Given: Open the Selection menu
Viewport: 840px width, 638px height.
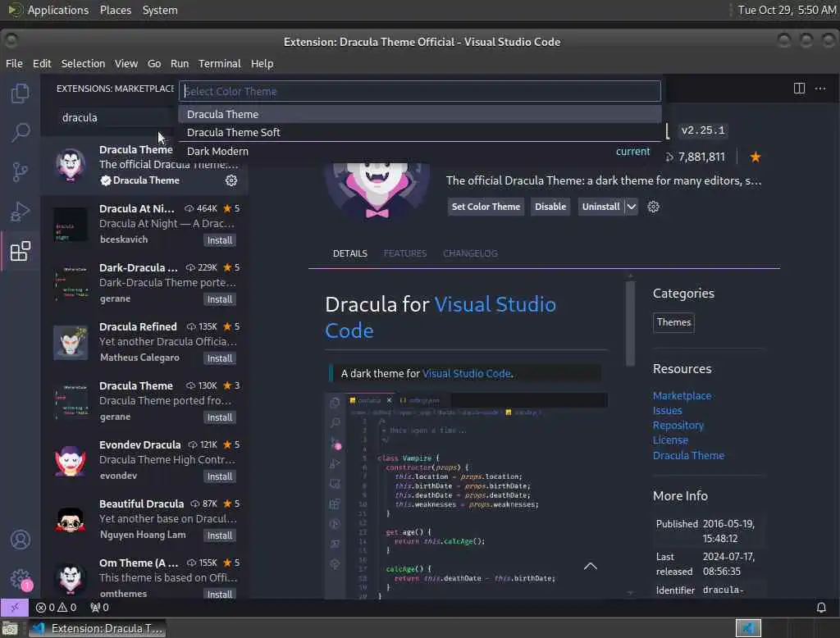Looking at the screenshot, I should click(83, 63).
